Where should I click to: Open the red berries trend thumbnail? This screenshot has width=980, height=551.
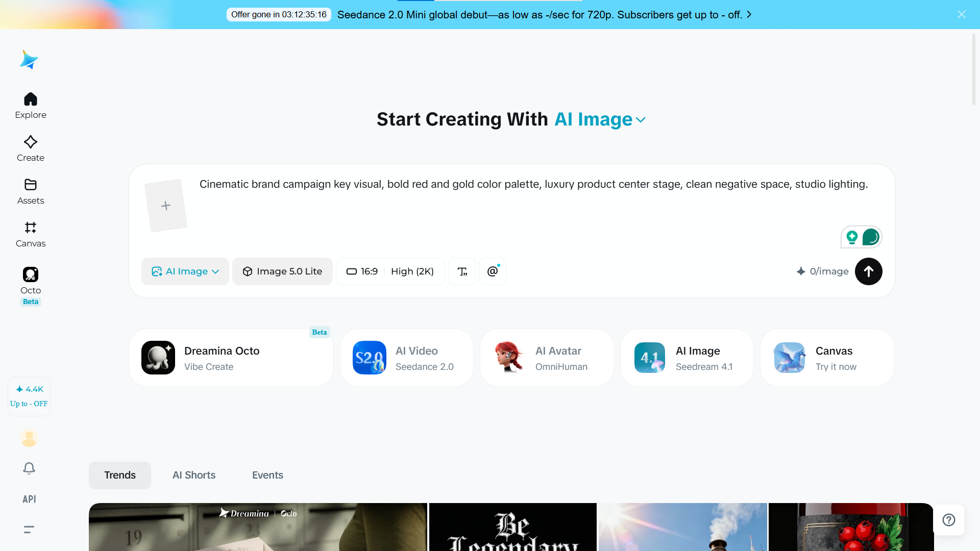[851, 527]
